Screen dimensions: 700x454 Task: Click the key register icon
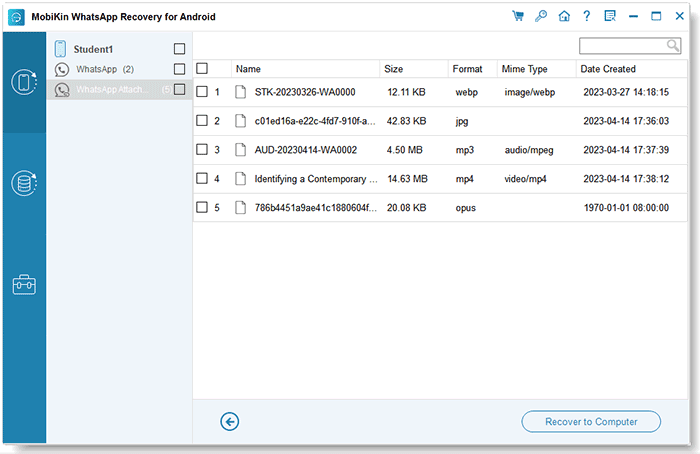pos(541,16)
